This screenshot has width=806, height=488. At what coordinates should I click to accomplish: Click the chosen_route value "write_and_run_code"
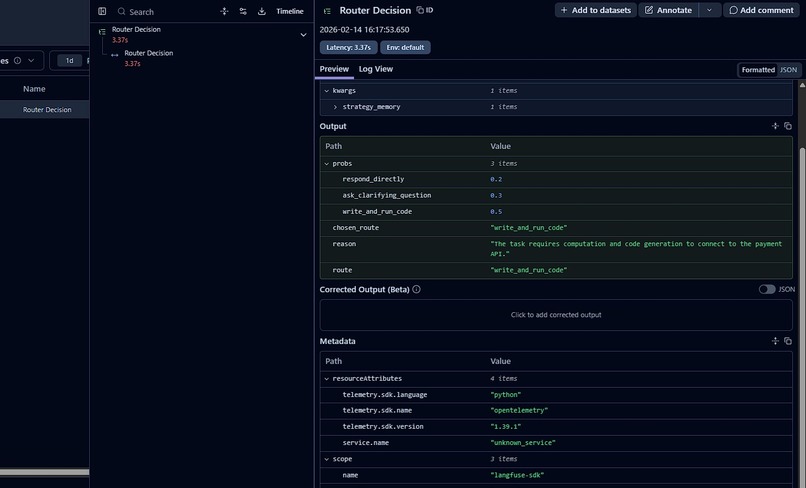(528, 228)
